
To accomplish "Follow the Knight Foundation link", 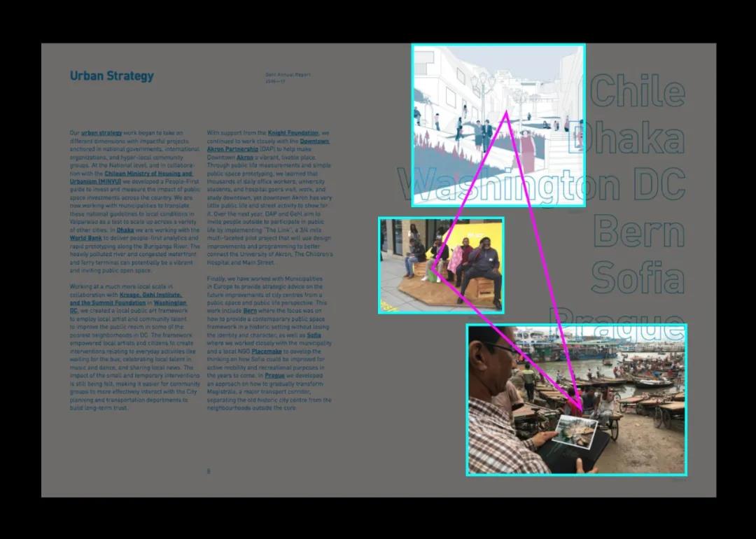I will coord(293,133).
